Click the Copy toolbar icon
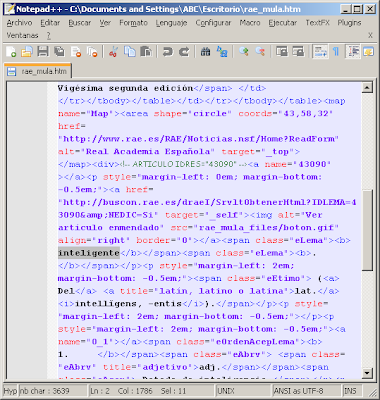 [x=130, y=52]
